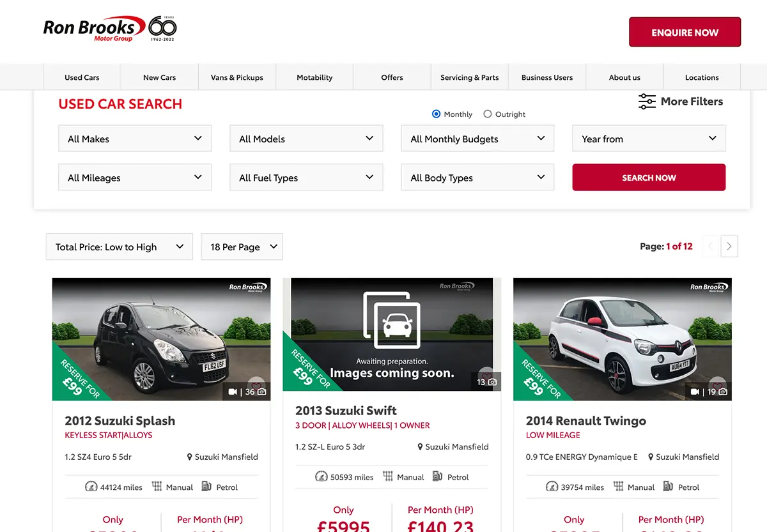Select the Monthly pricing radio button
The image size is (767, 532).
[x=436, y=114]
